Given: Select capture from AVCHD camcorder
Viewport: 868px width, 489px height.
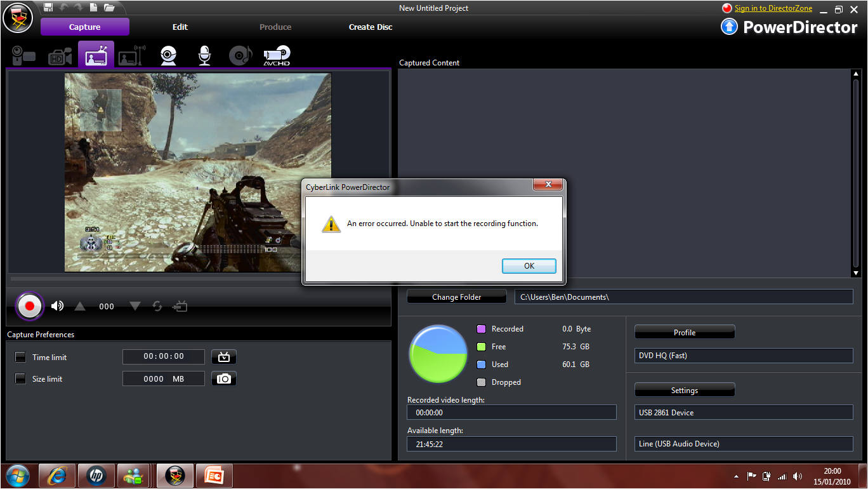Looking at the screenshot, I should (277, 56).
